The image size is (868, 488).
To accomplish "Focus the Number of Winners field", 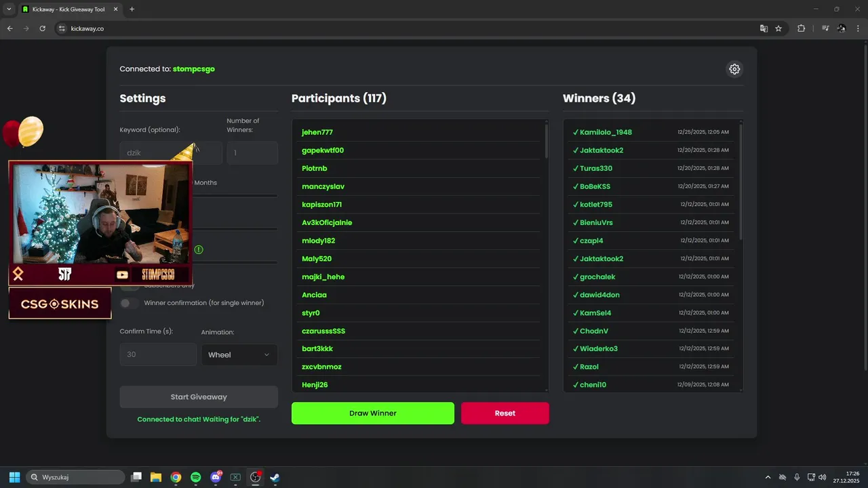I will pos(252,153).
